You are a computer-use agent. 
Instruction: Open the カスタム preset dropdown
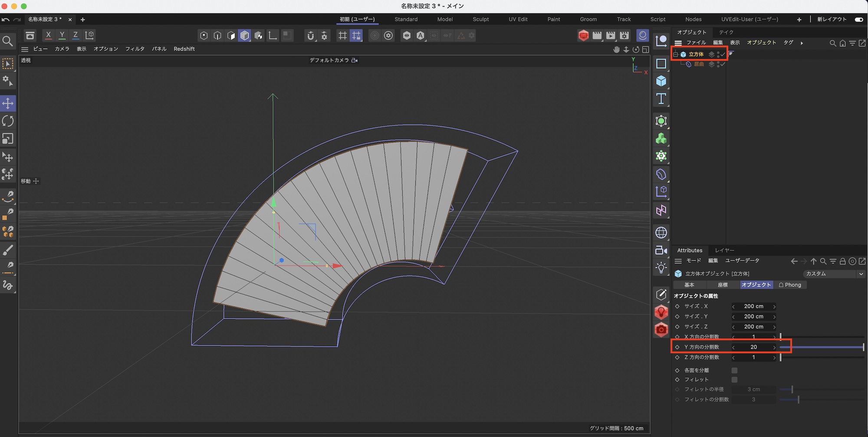coord(834,274)
